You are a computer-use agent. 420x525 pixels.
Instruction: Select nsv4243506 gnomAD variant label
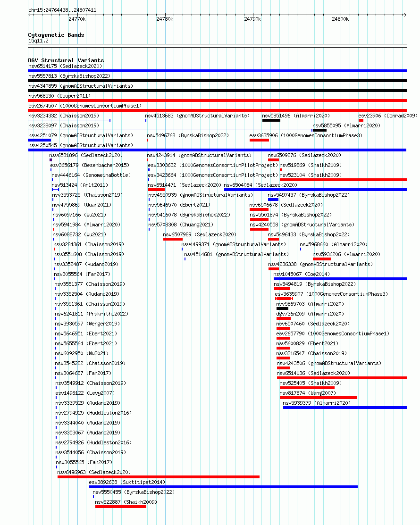click(329, 363)
